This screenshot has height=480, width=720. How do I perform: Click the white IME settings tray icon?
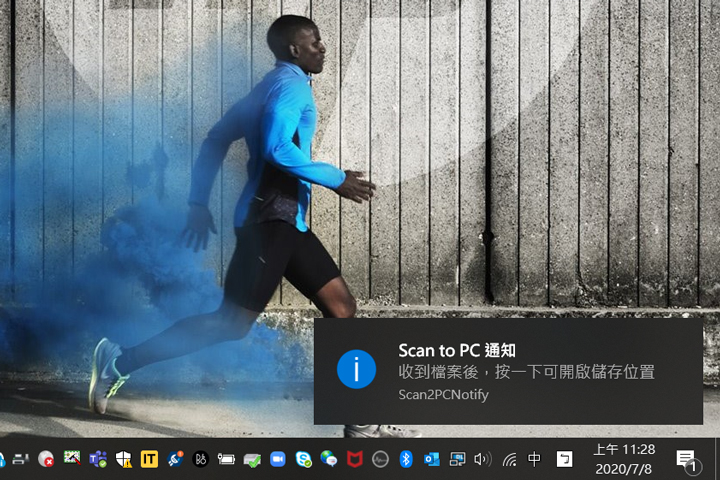[x=564, y=459]
